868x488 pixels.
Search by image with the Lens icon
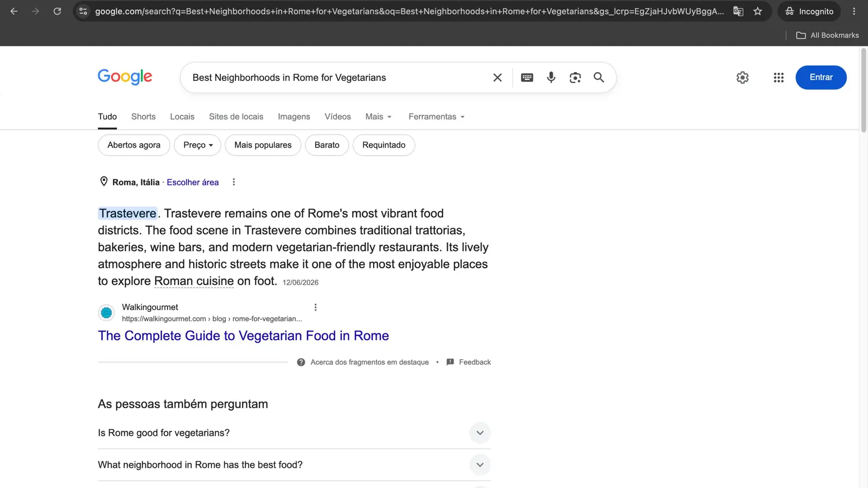point(575,78)
